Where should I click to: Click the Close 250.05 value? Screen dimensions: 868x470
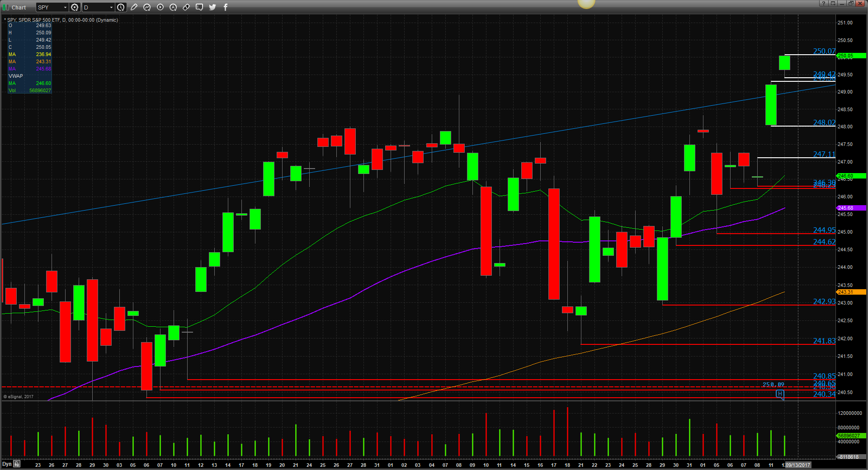(x=44, y=47)
